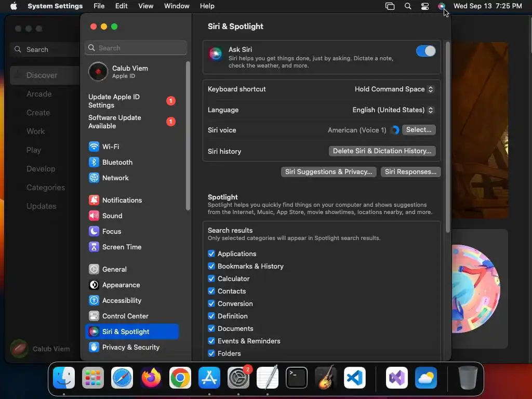Open Bluetooth settings pane
Screen dimensions: 532x399
(131, 162)
